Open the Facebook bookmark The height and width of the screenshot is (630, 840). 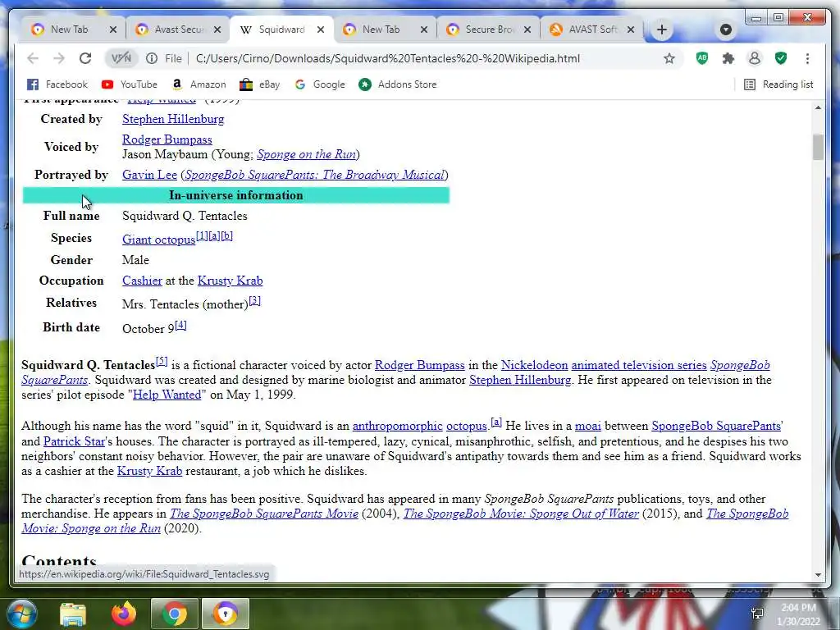point(57,84)
